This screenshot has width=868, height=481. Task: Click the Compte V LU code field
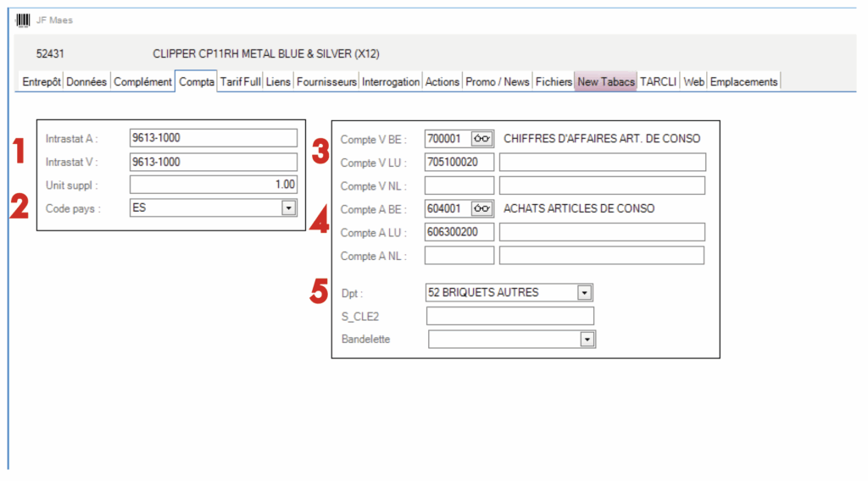point(459,163)
